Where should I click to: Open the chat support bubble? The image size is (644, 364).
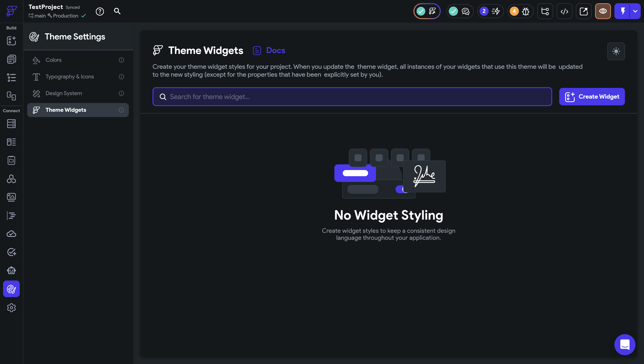point(624,345)
